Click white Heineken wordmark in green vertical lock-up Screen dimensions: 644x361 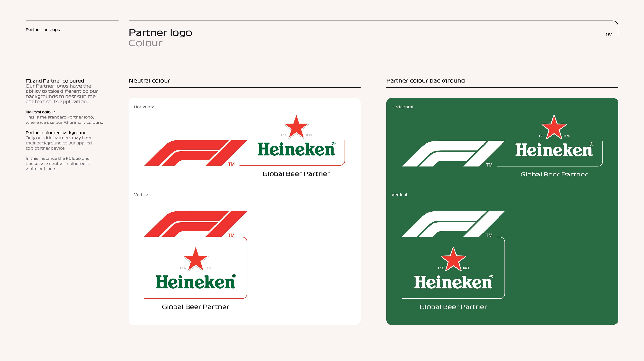pos(453,282)
